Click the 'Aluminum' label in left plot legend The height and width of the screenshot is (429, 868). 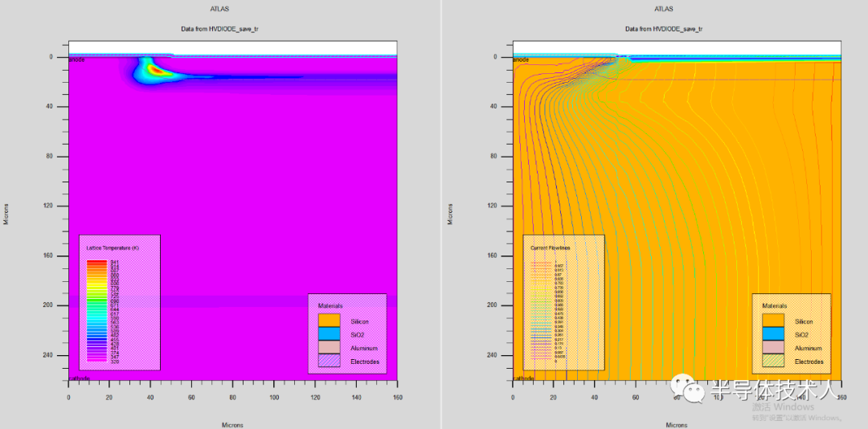(x=364, y=348)
